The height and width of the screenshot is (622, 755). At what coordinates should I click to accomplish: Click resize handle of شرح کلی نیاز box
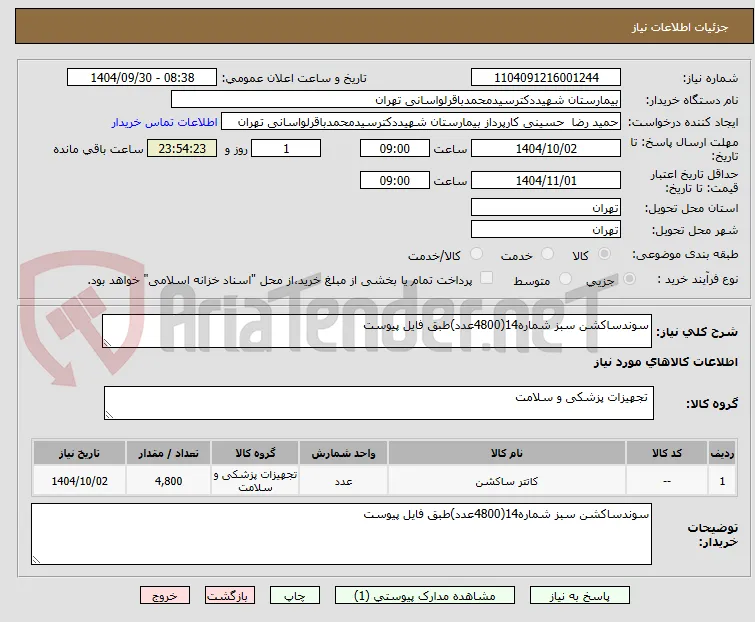pos(107,342)
